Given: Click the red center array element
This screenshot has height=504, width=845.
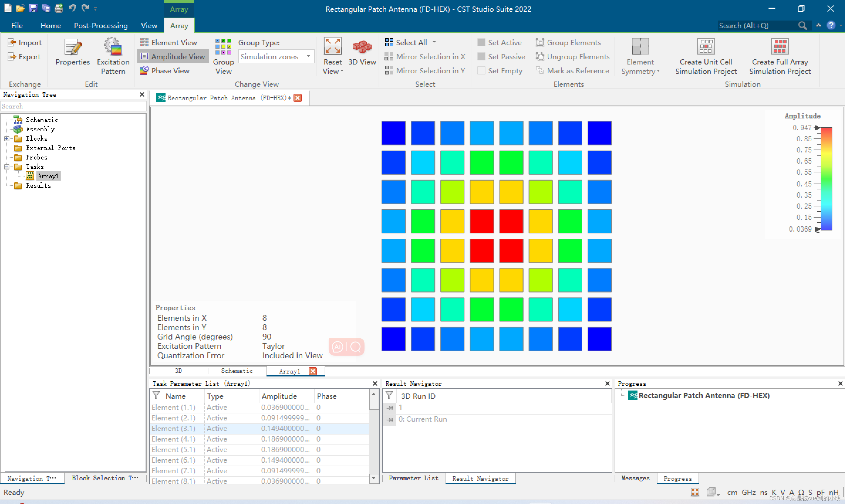Looking at the screenshot, I should (481, 221).
